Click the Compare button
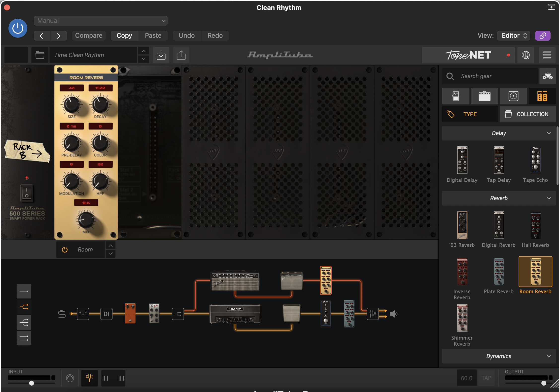560x392 pixels. tap(89, 36)
